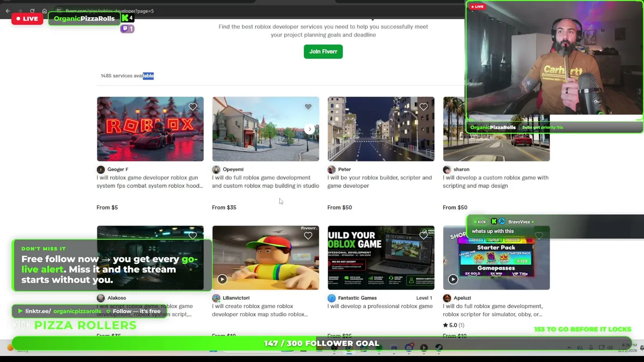Visit seller Apeluzi's profile name

point(462,298)
